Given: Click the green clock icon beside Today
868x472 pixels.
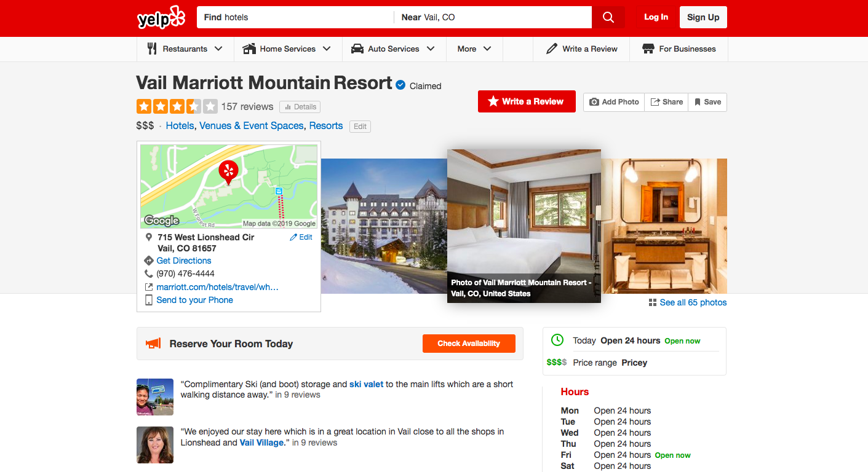Looking at the screenshot, I should tap(557, 340).
